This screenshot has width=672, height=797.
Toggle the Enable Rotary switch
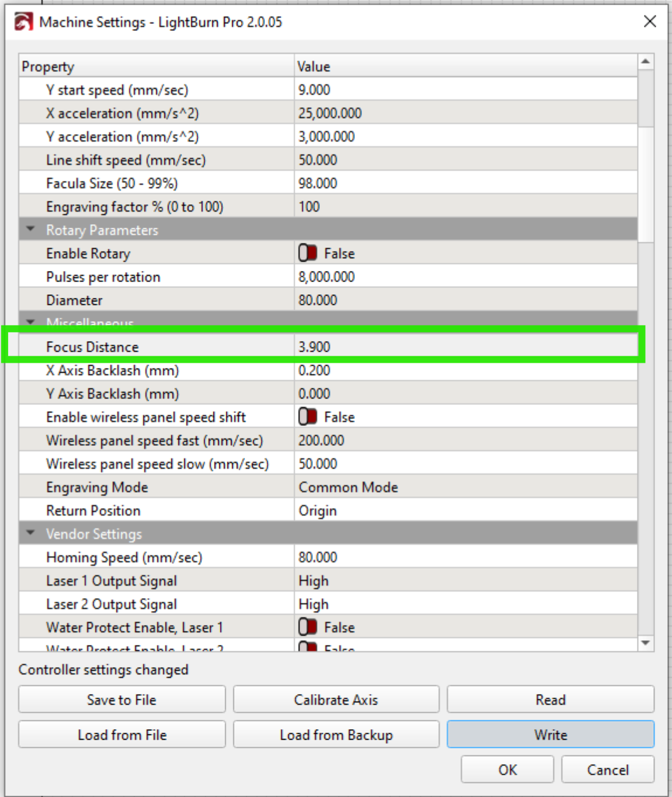click(x=308, y=253)
